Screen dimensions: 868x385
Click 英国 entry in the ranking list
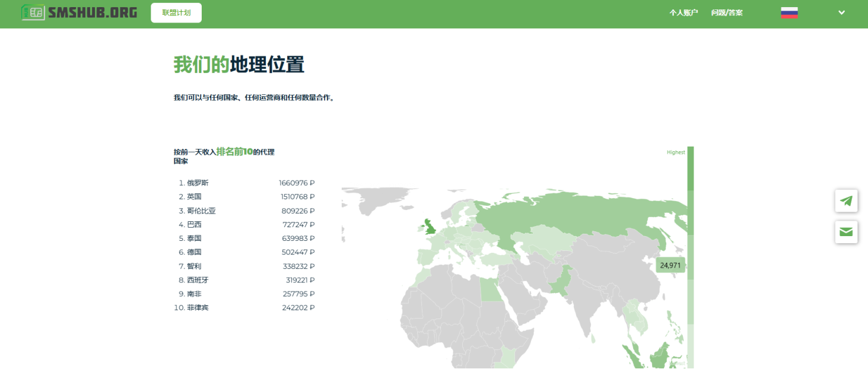194,197
